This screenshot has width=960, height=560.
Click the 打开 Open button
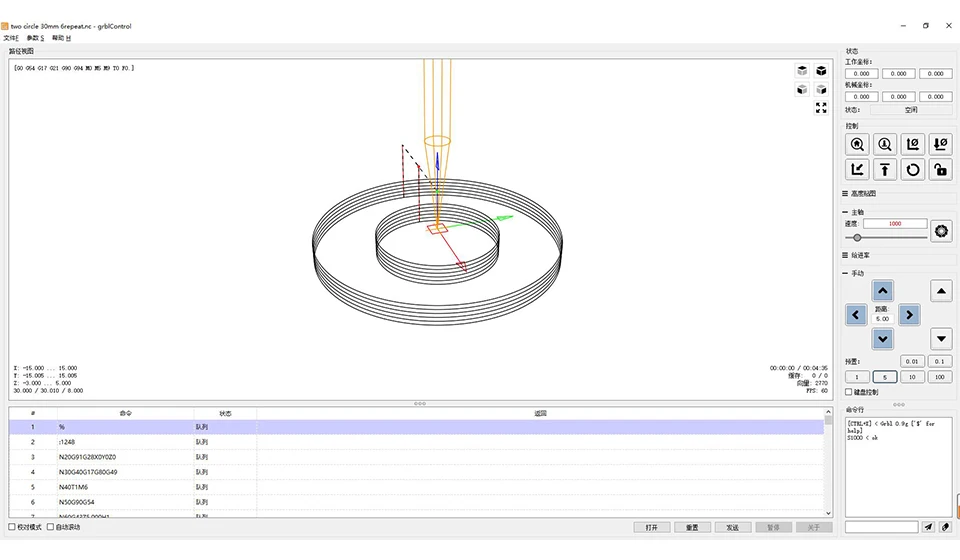(x=651, y=527)
